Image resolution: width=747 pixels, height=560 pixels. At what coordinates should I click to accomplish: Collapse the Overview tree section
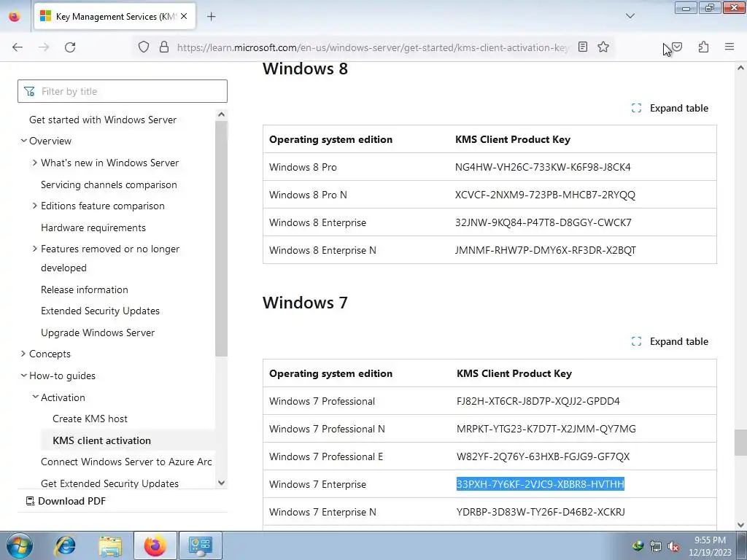pos(24,141)
